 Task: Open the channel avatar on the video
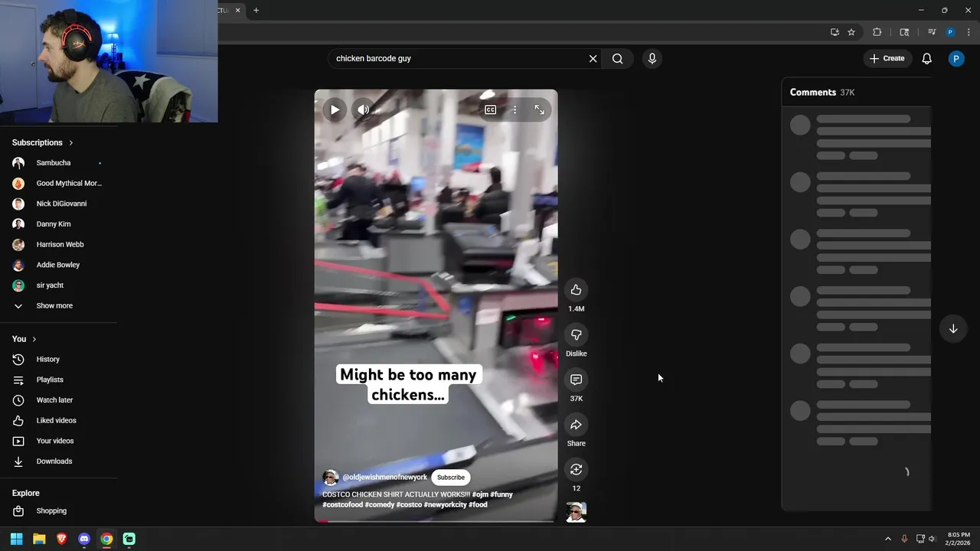point(331,478)
